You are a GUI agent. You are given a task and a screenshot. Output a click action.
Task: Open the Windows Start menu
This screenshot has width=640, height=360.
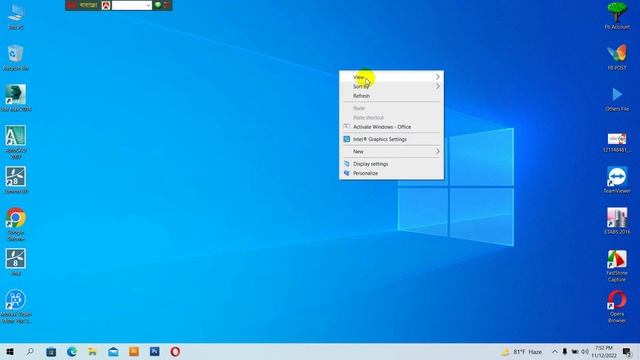pyautogui.click(x=10, y=351)
